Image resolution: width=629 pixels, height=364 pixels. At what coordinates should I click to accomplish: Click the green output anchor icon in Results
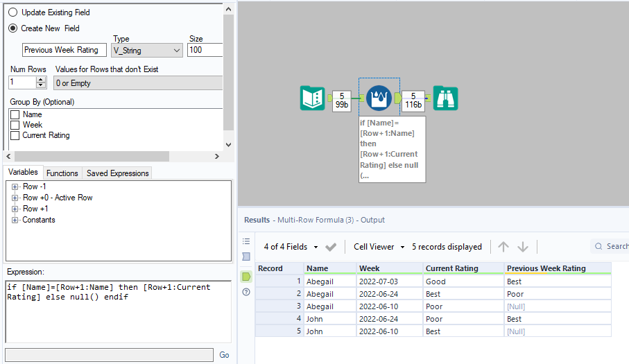pyautogui.click(x=246, y=277)
